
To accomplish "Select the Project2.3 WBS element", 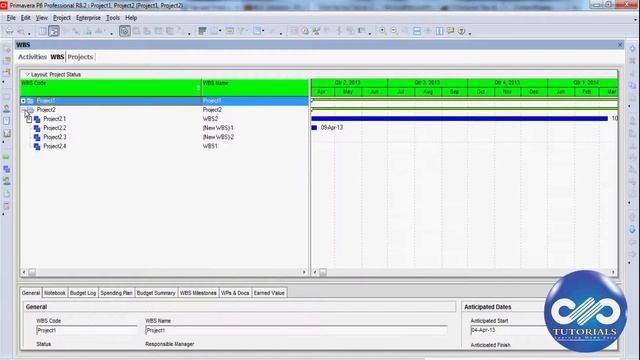I will 54,137.
